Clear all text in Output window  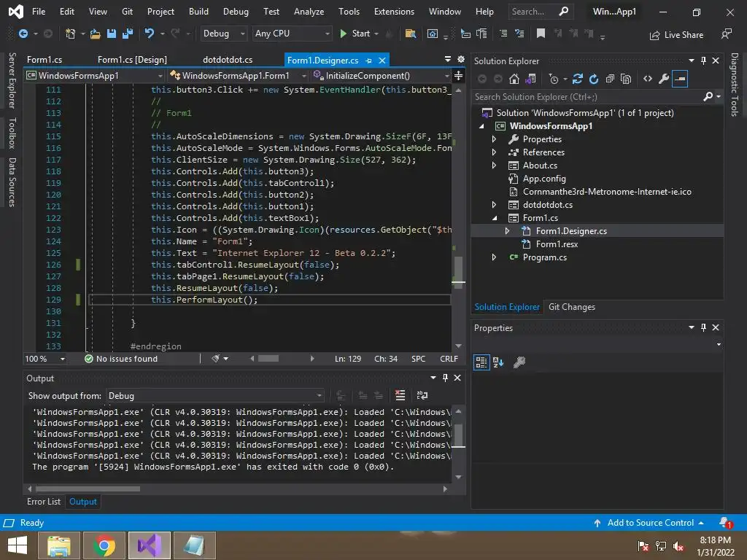pyautogui.click(x=400, y=395)
